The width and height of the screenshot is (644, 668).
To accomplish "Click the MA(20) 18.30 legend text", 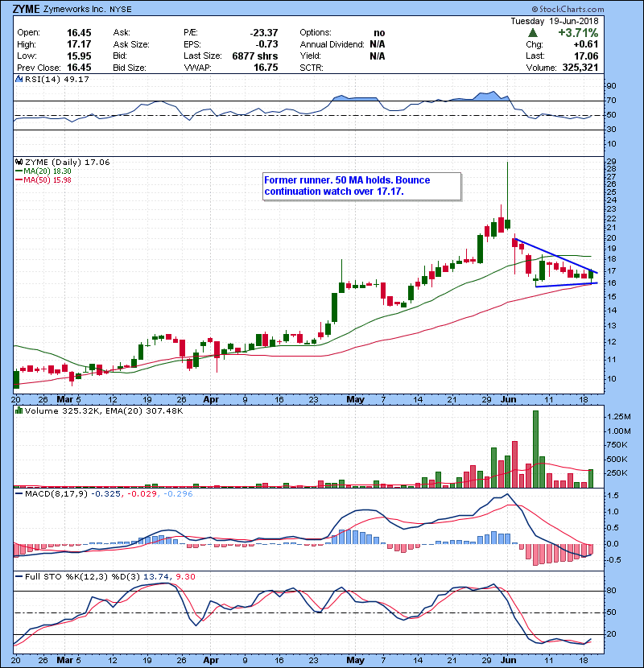I will pos(47,171).
